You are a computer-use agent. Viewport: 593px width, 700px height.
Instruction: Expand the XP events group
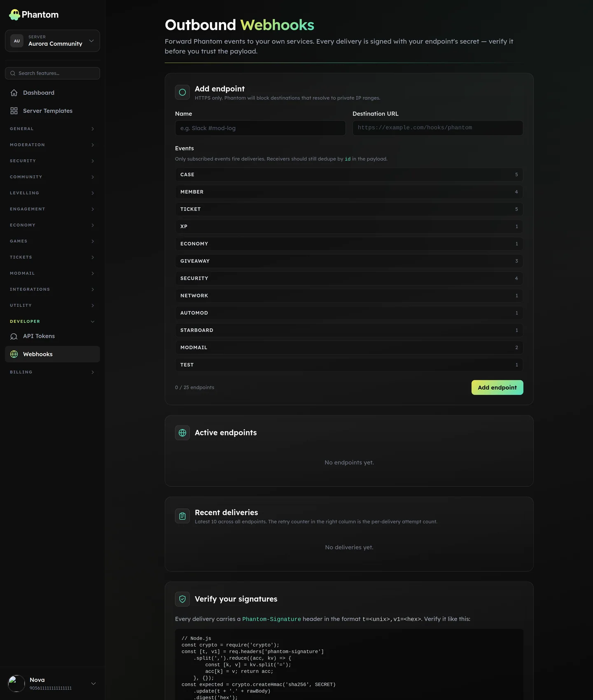tap(349, 226)
